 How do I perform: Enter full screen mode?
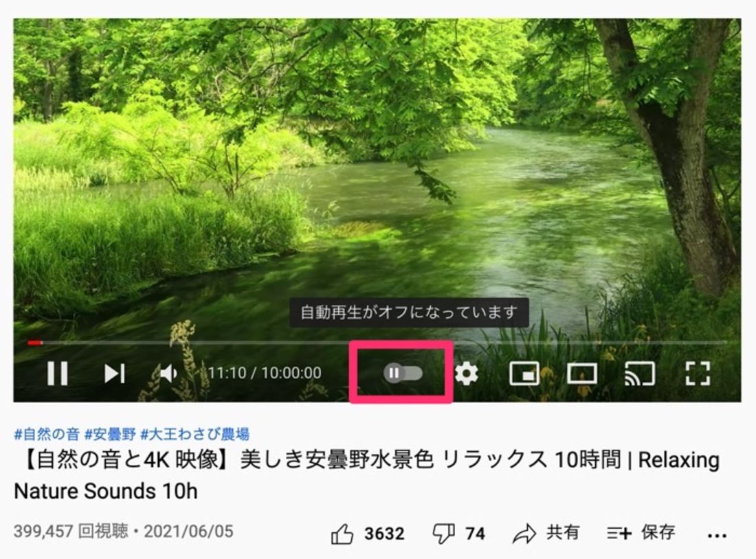pos(698,374)
